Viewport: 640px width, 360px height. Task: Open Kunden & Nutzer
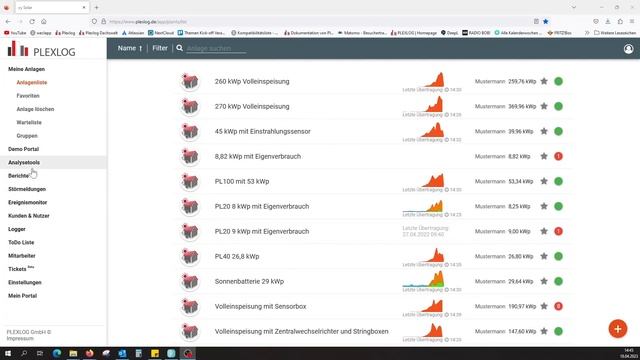tap(29, 216)
